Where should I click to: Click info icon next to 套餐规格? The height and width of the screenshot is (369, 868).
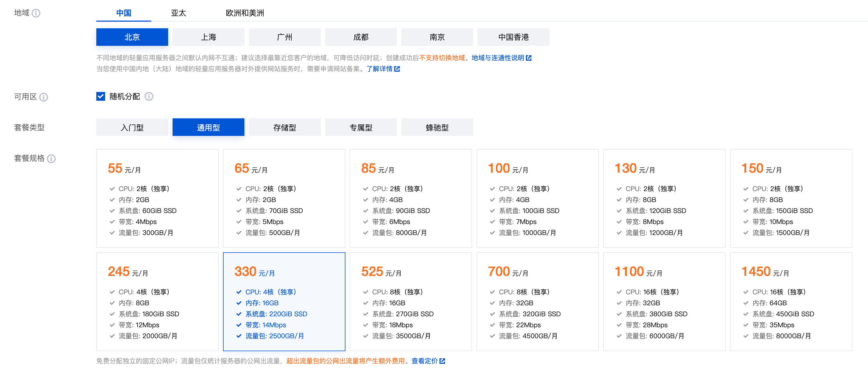[51, 158]
